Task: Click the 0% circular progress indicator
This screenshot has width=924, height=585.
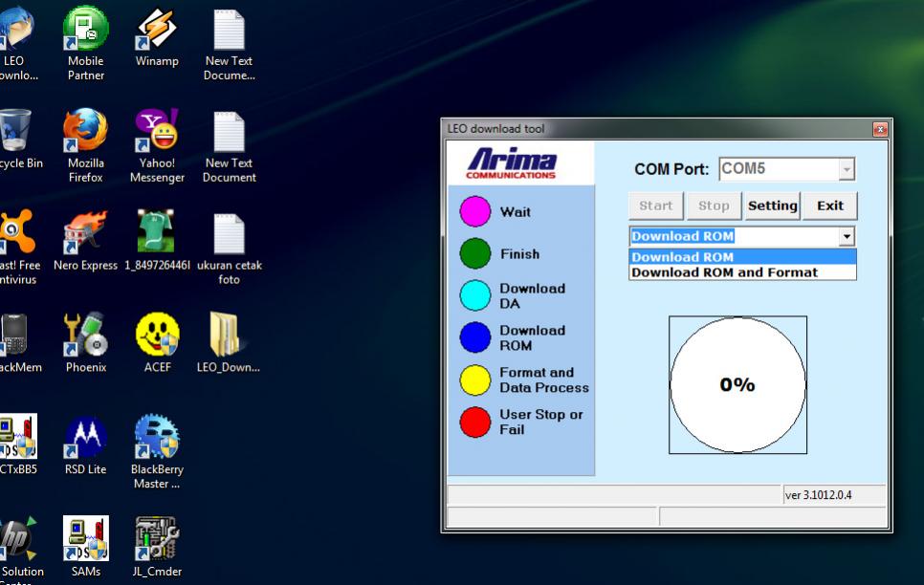Action: click(737, 384)
